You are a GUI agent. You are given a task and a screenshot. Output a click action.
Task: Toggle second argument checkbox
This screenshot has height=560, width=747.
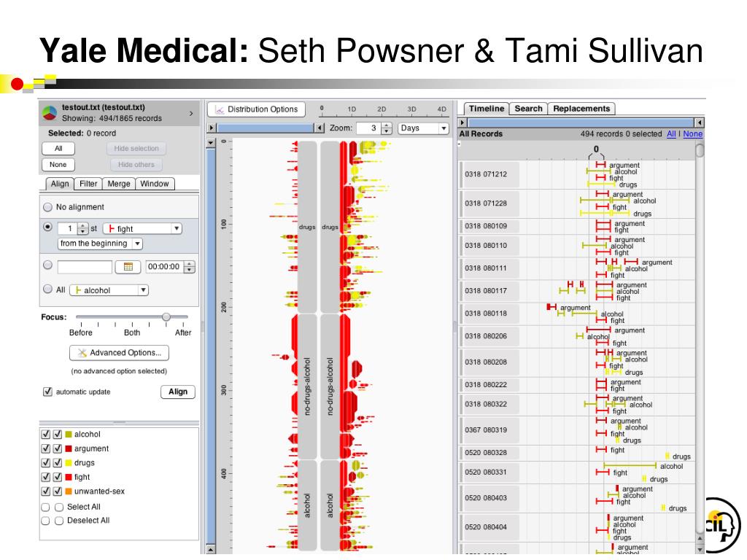coord(58,448)
